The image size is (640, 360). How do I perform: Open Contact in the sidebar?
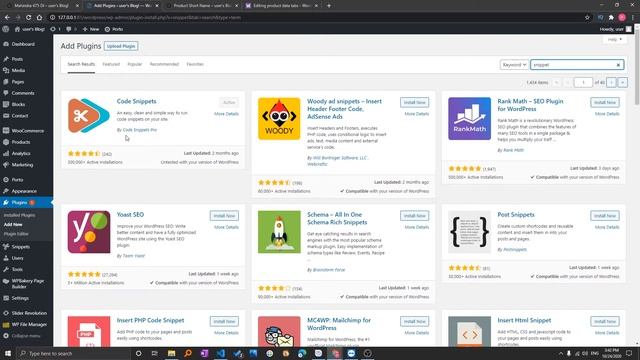[20, 116]
